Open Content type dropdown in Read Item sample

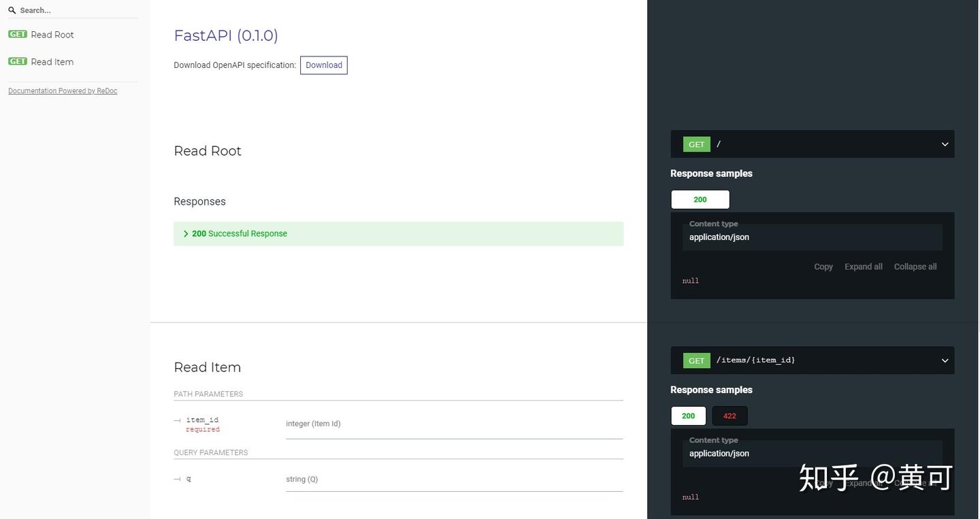point(813,453)
